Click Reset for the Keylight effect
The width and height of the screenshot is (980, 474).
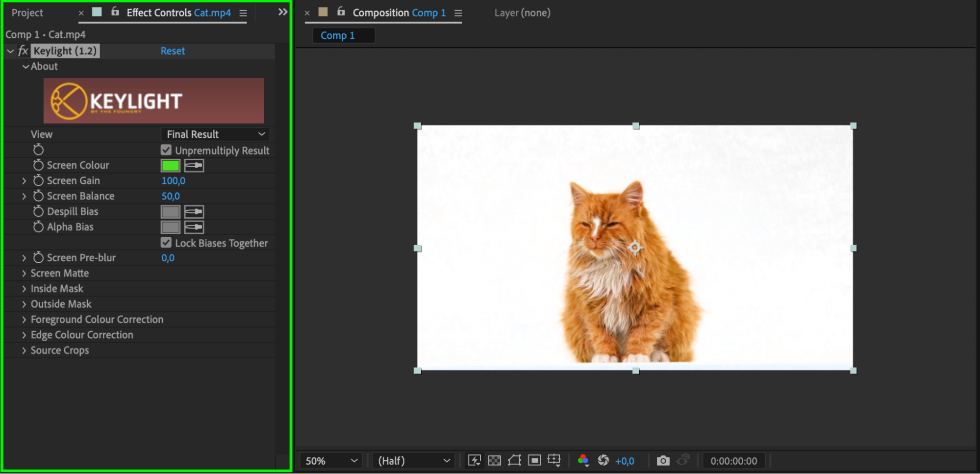point(173,51)
